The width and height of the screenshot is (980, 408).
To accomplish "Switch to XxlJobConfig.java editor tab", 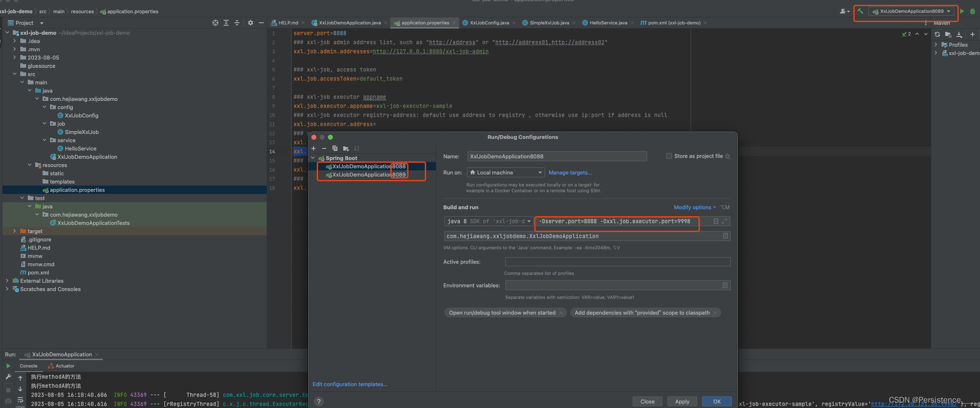I will click(489, 23).
